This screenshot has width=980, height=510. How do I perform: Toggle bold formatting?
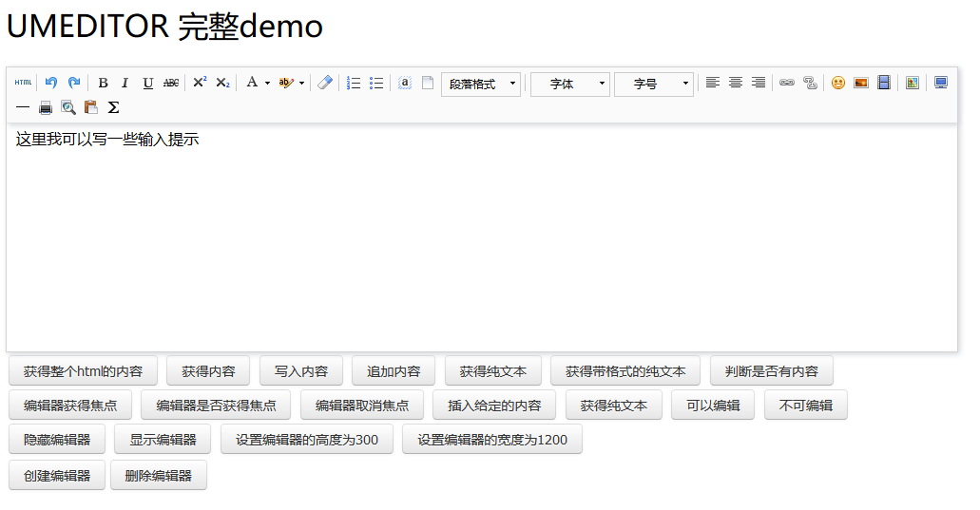(x=103, y=83)
